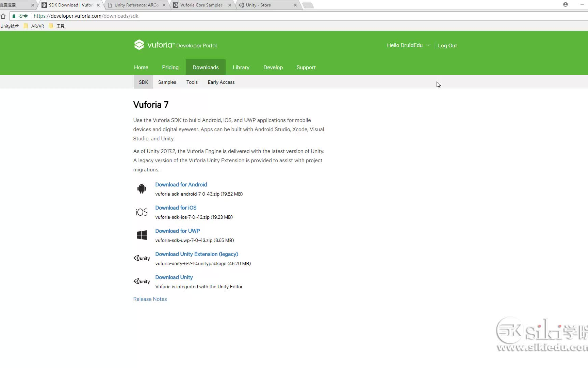Image resolution: width=588 pixels, height=368 pixels.
Task: Click the Download Unity link
Action: coord(174,277)
